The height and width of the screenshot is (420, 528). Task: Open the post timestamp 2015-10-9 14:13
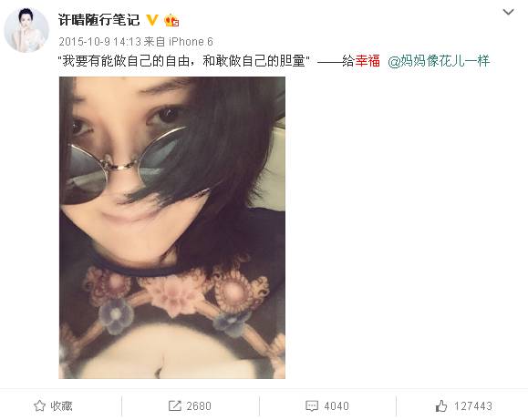pyautogui.click(x=100, y=42)
